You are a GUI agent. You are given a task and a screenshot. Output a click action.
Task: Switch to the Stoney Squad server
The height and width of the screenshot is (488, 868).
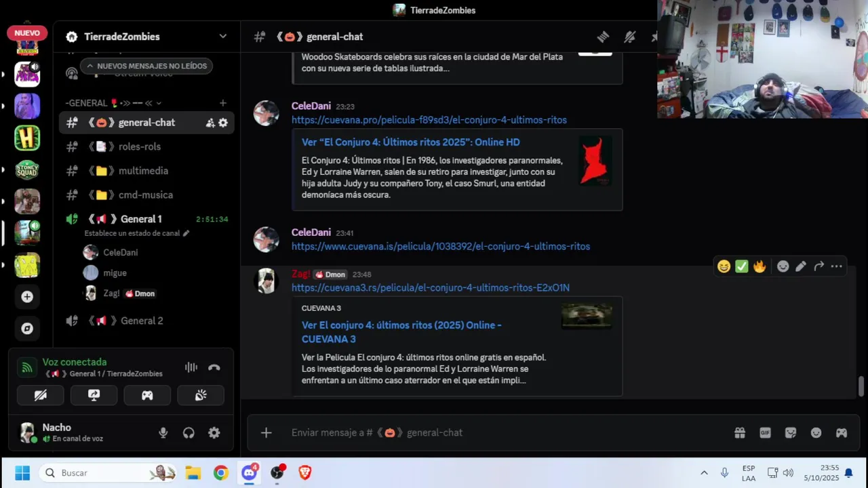pyautogui.click(x=27, y=169)
